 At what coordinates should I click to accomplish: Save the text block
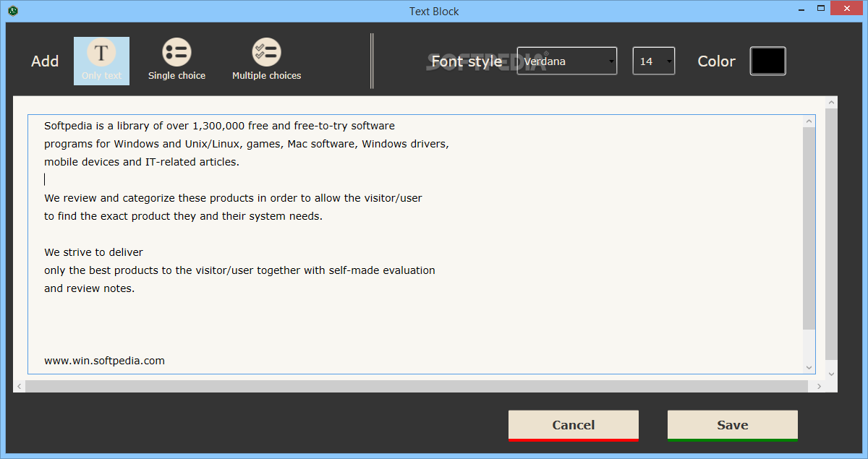click(733, 426)
